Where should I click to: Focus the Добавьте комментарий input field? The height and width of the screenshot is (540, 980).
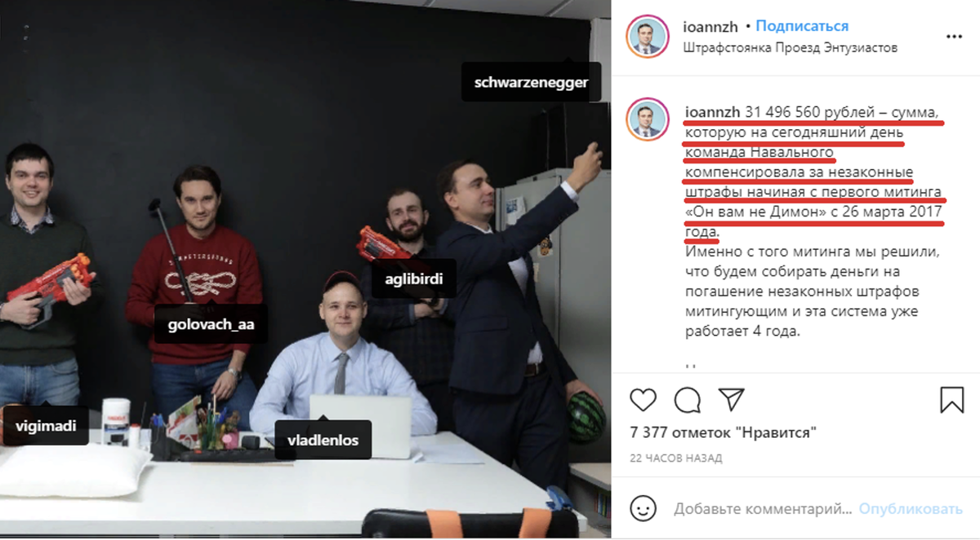764,509
